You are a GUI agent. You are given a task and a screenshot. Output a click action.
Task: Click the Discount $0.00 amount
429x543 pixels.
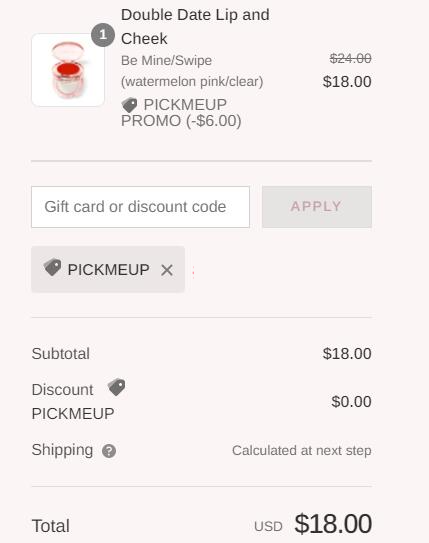tap(351, 402)
